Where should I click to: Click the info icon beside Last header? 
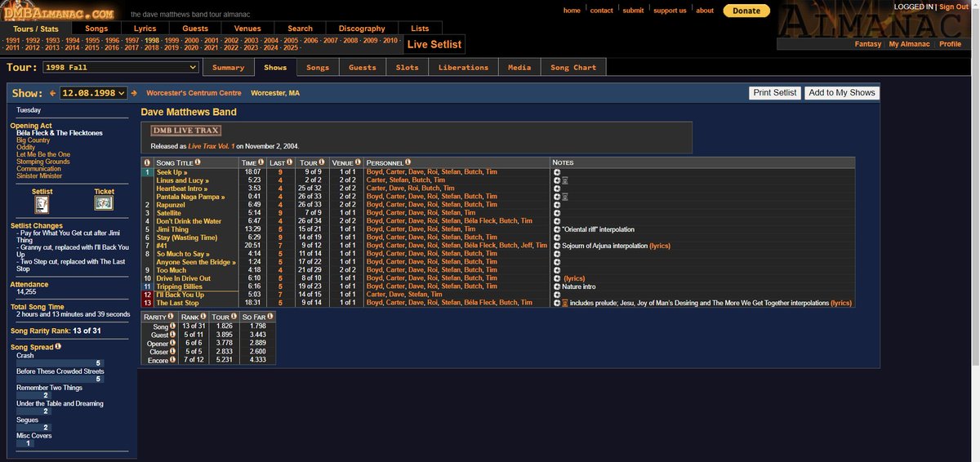[289, 163]
